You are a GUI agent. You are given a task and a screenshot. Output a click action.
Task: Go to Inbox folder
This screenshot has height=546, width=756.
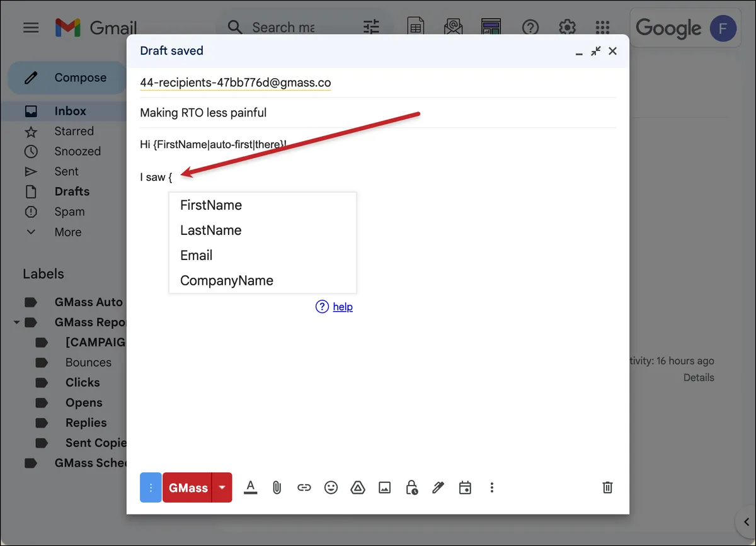[70, 111]
